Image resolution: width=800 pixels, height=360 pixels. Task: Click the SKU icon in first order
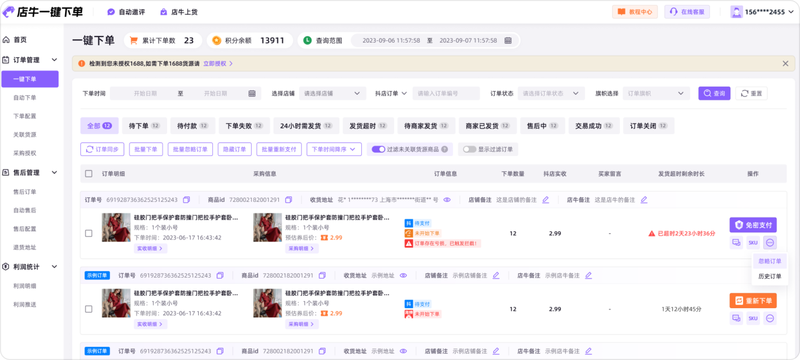(x=753, y=243)
